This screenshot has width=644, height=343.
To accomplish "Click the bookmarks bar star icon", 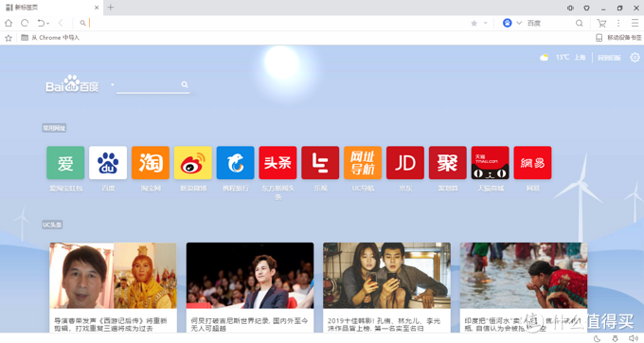I will 9,38.
